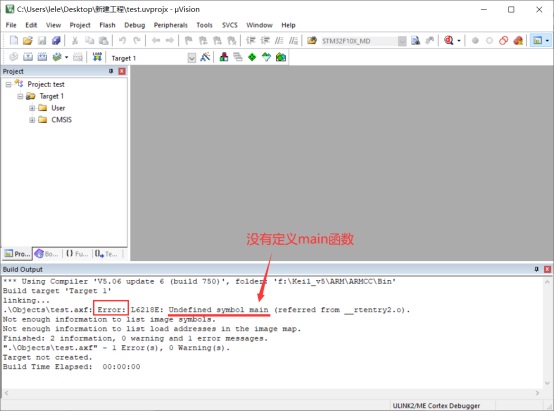
Task: Open the Tools menu
Action: (205, 25)
